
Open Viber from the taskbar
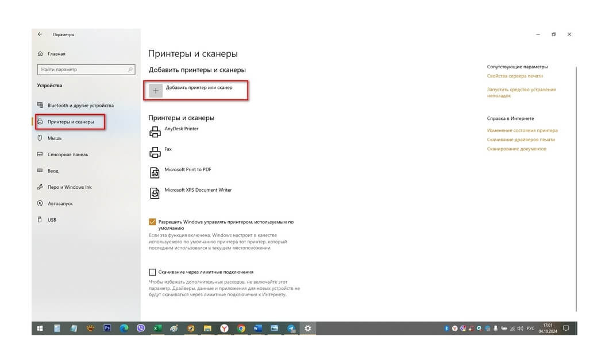pos(141,328)
